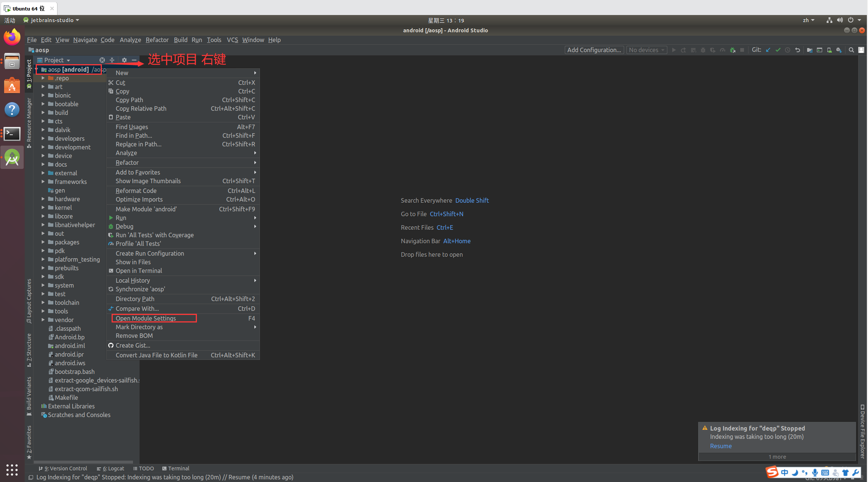Toggle the Resource Manager side panel

click(29, 123)
